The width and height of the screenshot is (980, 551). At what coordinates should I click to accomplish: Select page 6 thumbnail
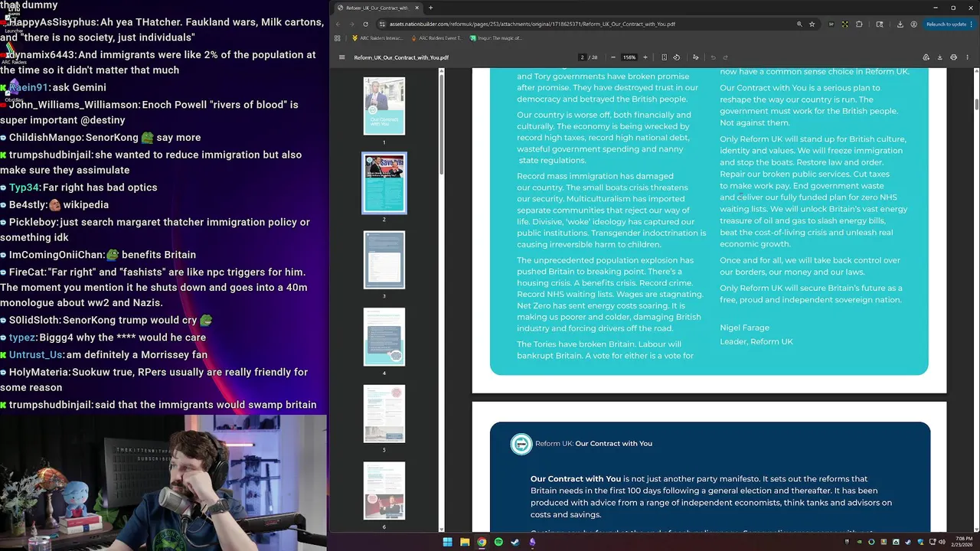384,491
